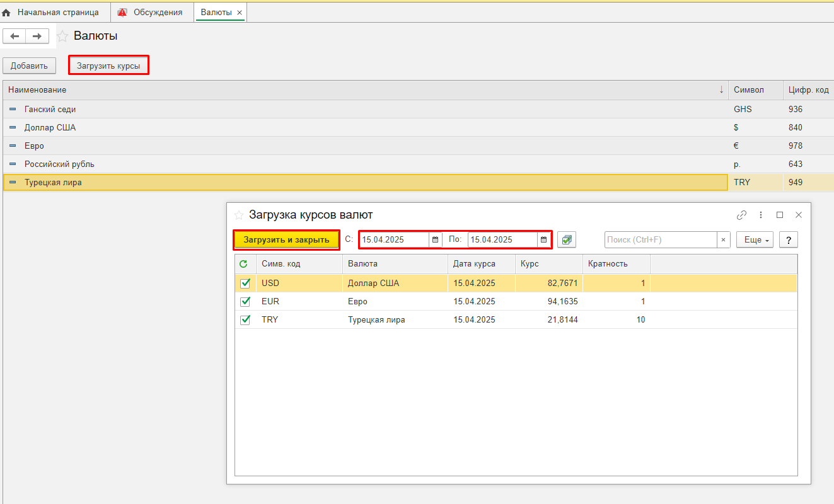Screen dimensions: 834x504
Task: Close the Валюты tab with x
Action: click(240, 13)
